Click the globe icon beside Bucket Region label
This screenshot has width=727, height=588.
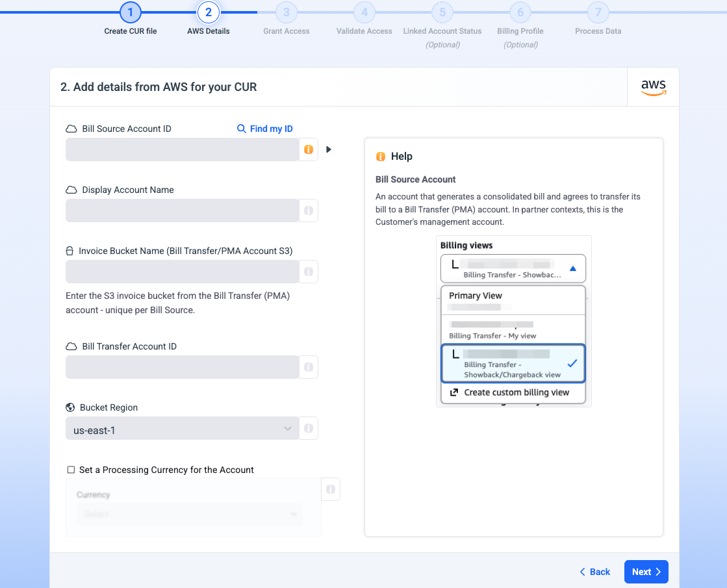click(70, 407)
